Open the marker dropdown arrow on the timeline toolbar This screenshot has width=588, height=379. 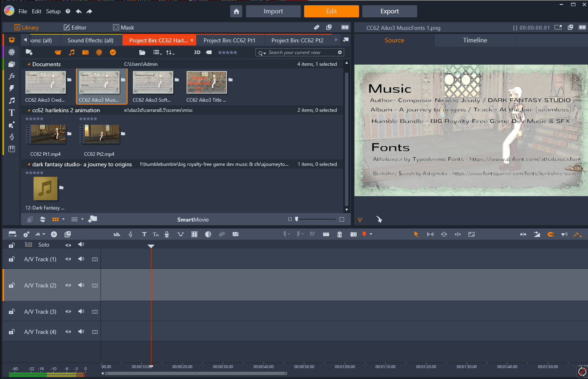371,234
